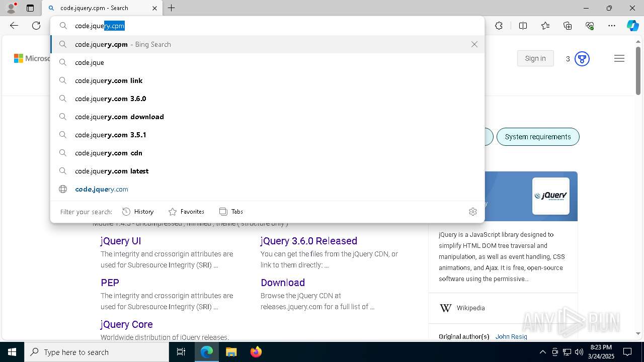Pick the 'code.jquery.com cdn' suggestion
The width and height of the screenshot is (644, 362).
click(x=268, y=153)
